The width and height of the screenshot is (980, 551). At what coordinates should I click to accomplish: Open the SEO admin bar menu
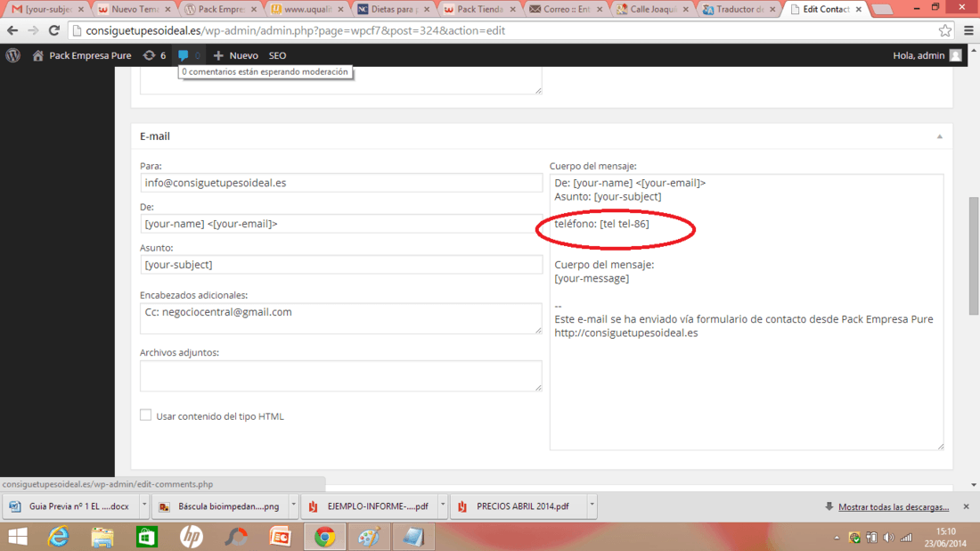click(277, 55)
